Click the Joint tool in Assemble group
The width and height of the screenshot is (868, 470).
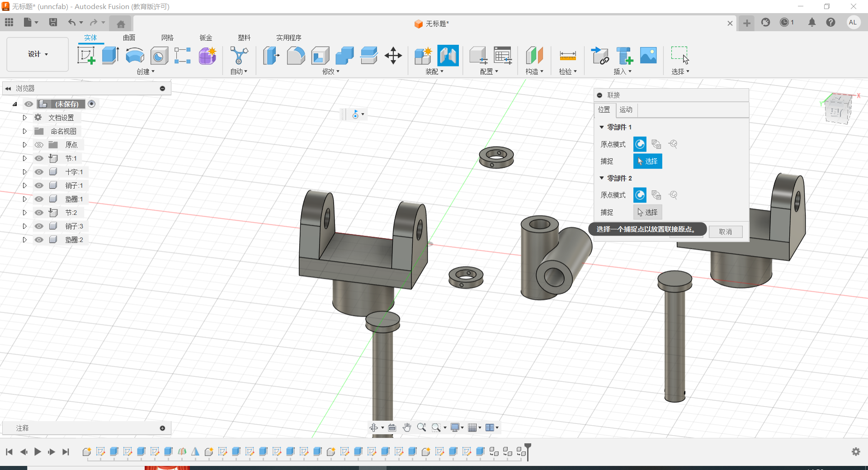[448, 56]
